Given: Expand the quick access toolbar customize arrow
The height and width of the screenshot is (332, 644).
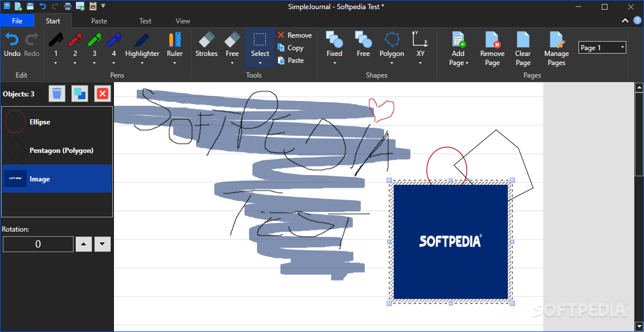Looking at the screenshot, I should click(x=103, y=6).
